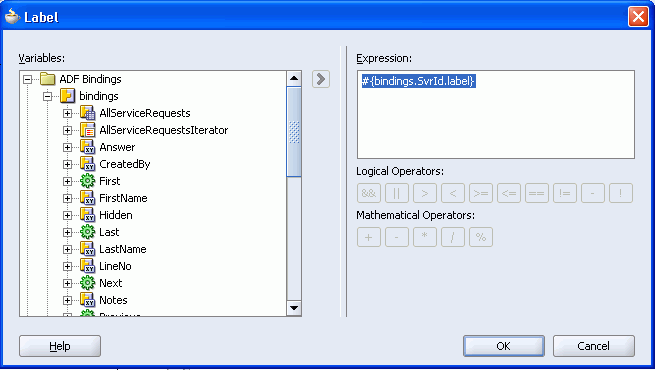This screenshot has width=655, height=370.
Task: Select the FirstName tree item
Action: 123,198
